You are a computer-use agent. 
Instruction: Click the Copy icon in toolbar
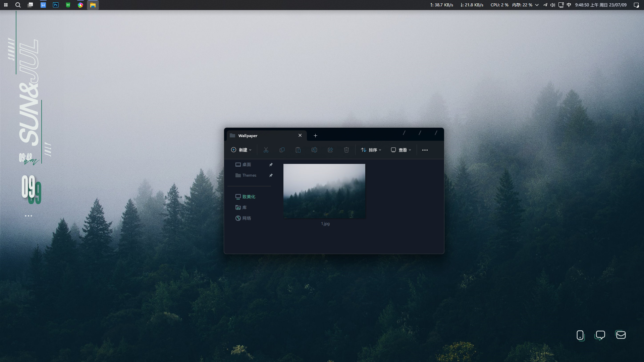coord(282,150)
